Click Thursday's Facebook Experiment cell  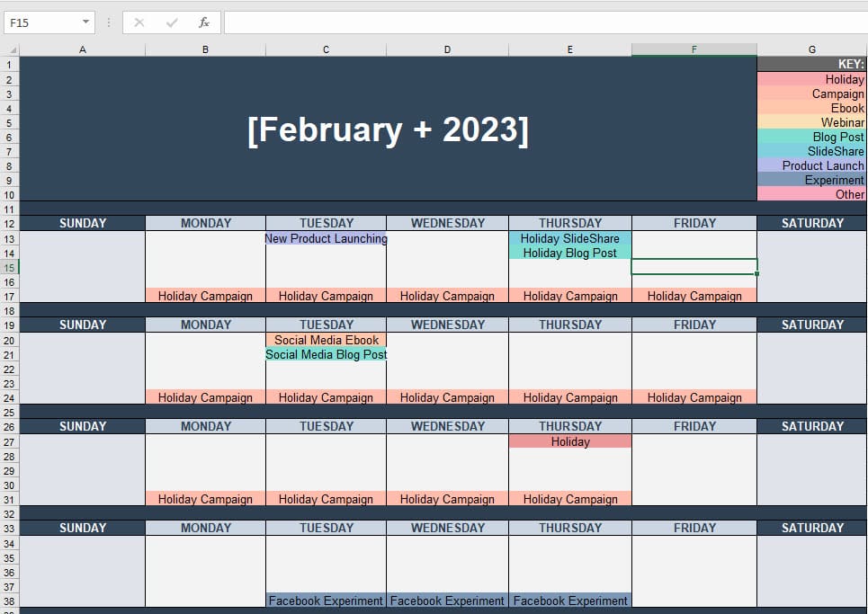click(570, 601)
